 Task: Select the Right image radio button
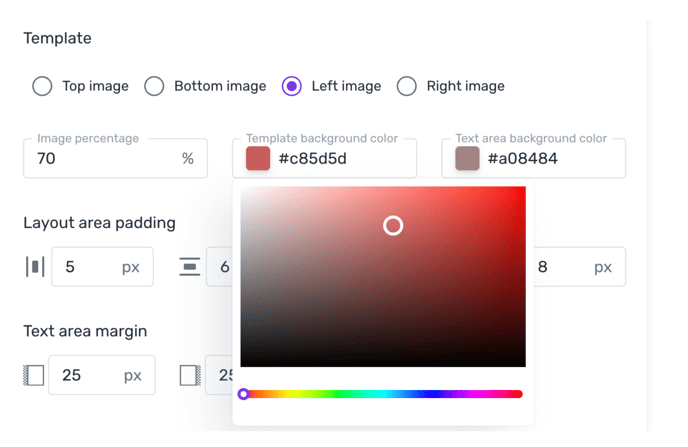tap(407, 86)
